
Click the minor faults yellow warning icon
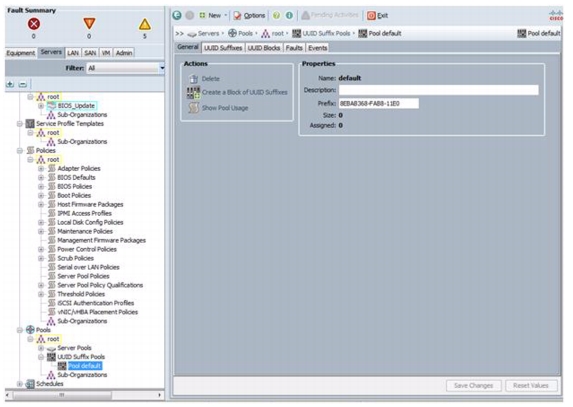tap(145, 24)
